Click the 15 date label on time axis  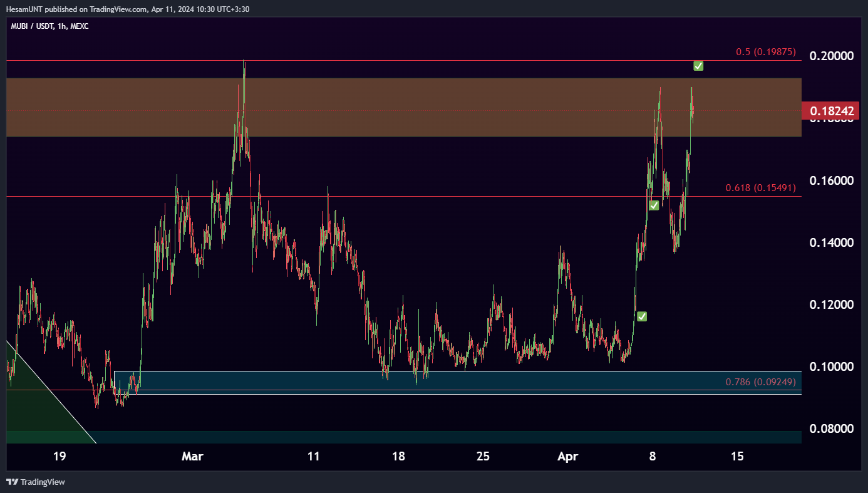737,457
